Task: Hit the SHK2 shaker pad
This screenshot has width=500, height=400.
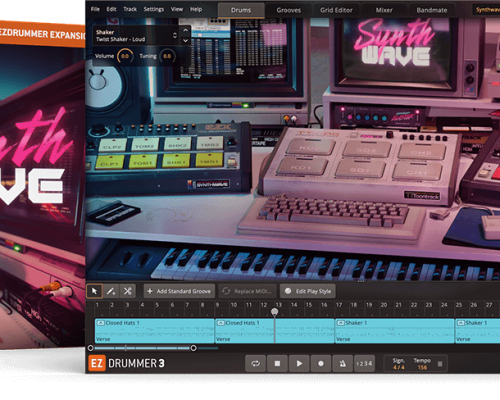Action: coord(177,144)
